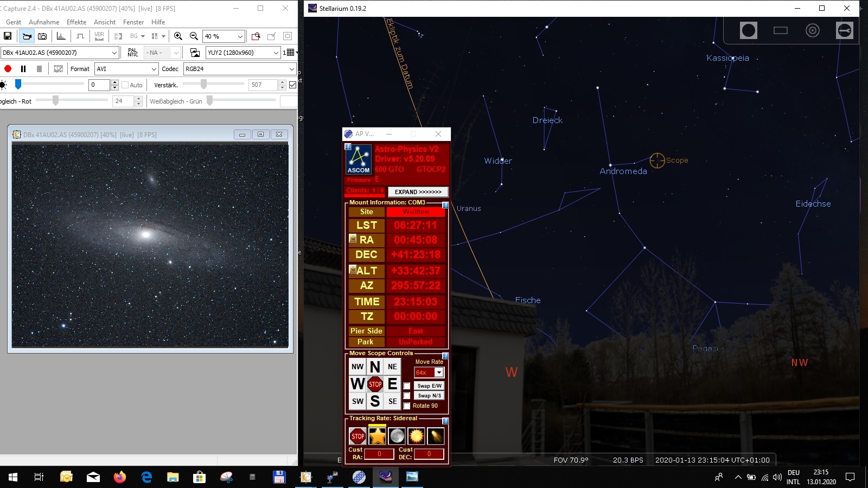Viewport: 868px width, 488px height.
Task: Open the Fenster menu
Action: [133, 22]
